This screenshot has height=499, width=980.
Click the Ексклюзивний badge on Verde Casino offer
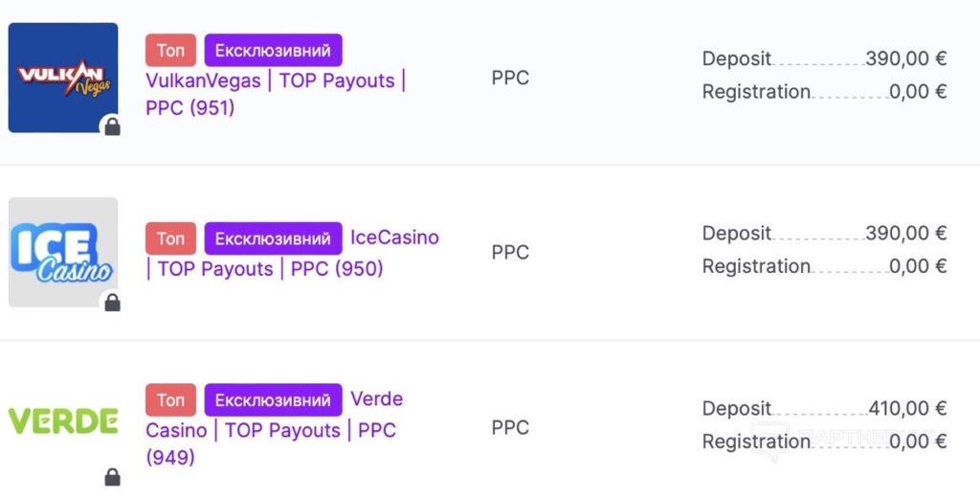(x=273, y=400)
